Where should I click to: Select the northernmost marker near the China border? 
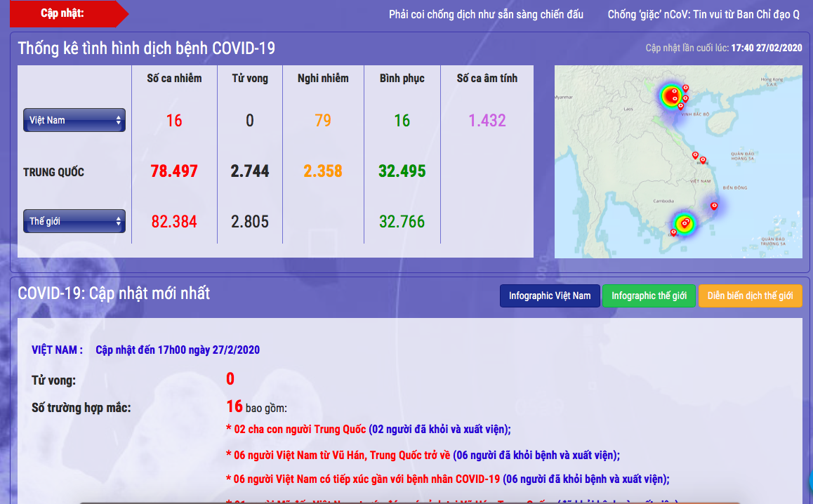click(686, 88)
